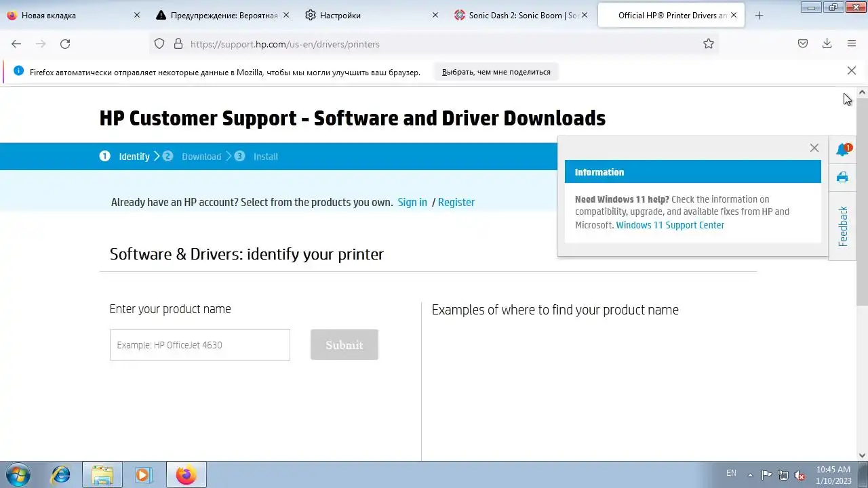Click the Windows Start button
Image resolution: width=868 pixels, height=488 pixels.
18,474
